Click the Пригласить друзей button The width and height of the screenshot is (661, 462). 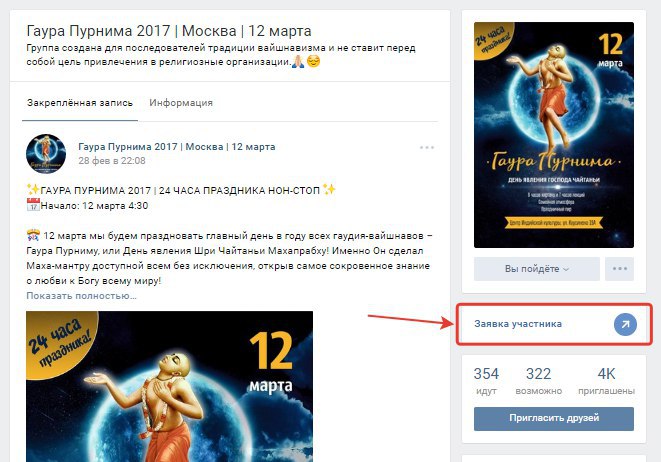click(x=554, y=418)
